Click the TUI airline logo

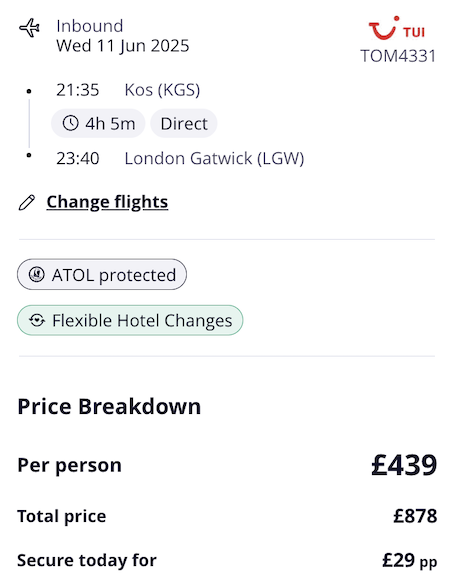coord(397,28)
